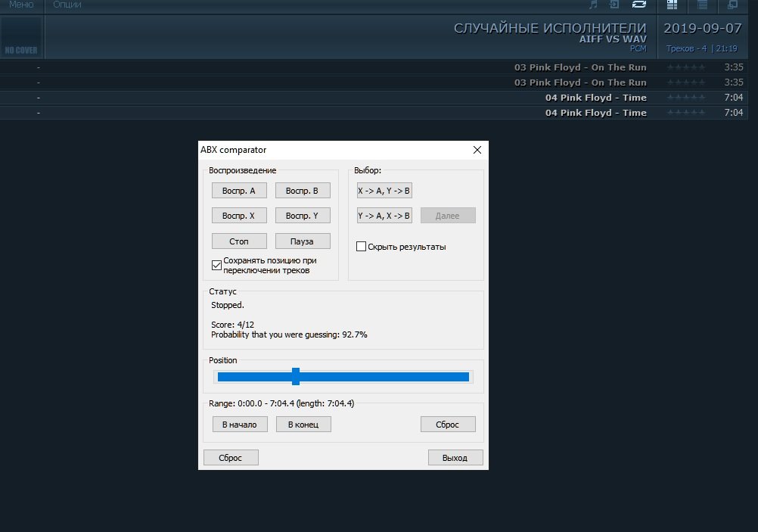Click the 'Треков - 4 | 21:19' summary
This screenshot has width=758, height=532.
coord(701,49)
